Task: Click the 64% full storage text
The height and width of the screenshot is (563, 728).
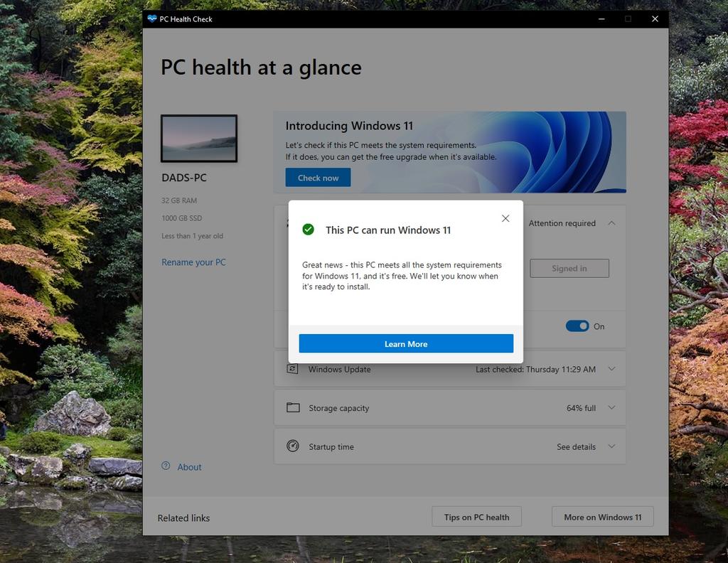Action: coord(581,408)
